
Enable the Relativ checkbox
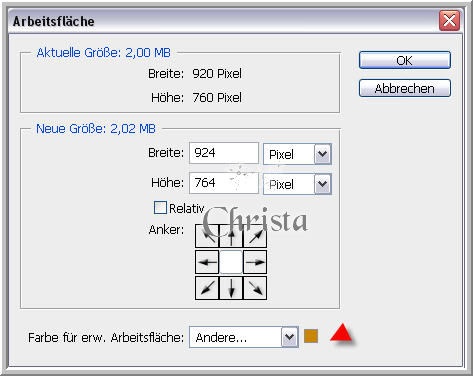160,207
